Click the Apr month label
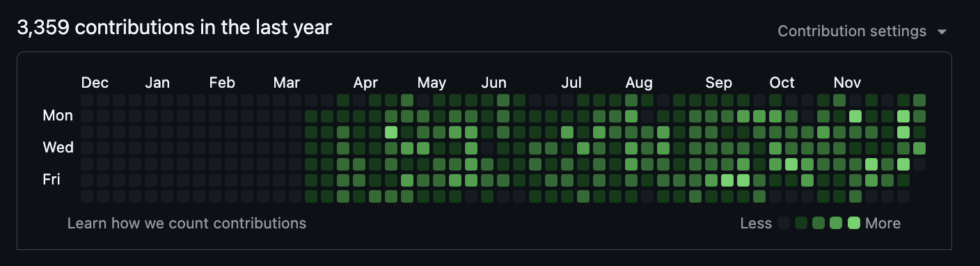 click(x=365, y=83)
